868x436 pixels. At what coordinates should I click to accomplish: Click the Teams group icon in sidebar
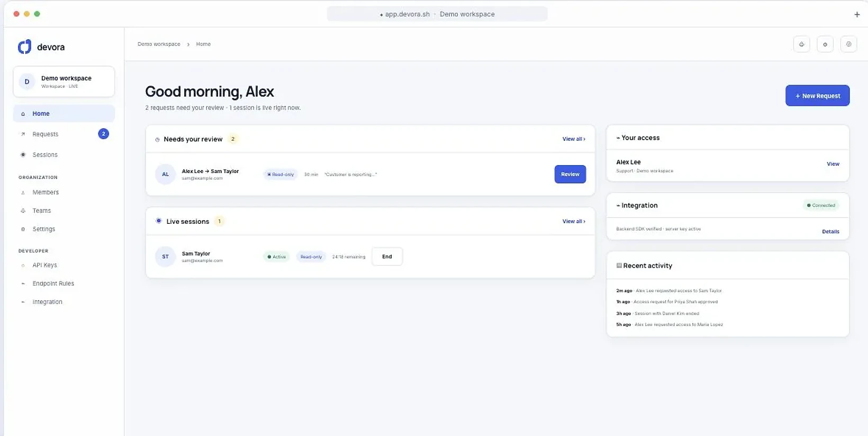[23, 211]
